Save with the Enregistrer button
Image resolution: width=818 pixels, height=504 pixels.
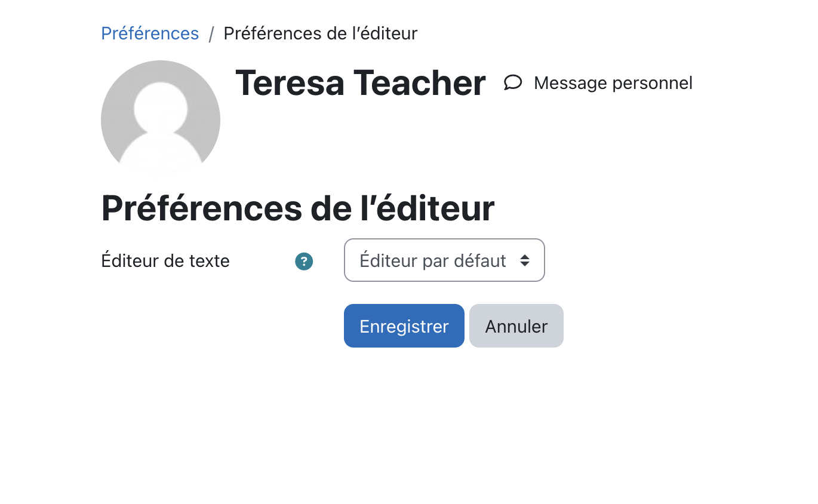tap(404, 326)
